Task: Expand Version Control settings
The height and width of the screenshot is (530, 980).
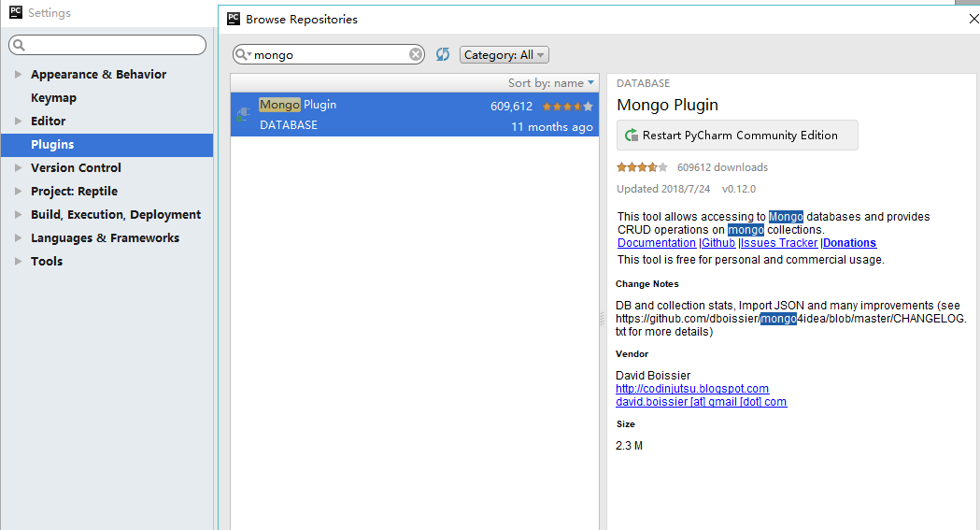Action: (18, 167)
